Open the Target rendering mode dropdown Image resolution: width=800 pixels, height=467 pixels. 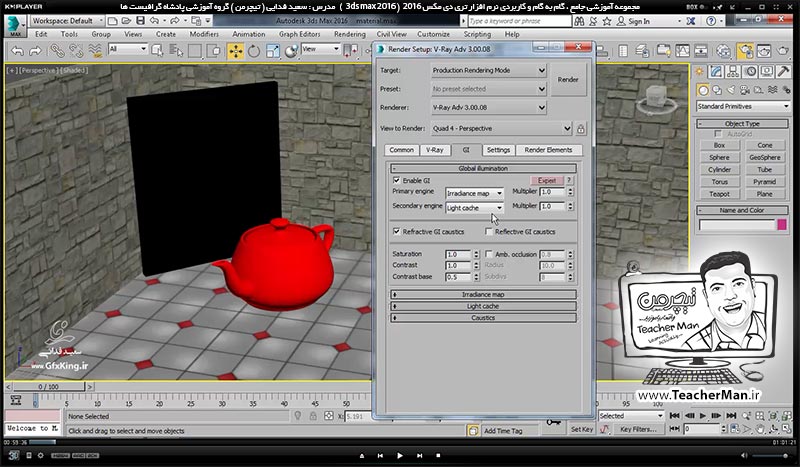click(489, 70)
